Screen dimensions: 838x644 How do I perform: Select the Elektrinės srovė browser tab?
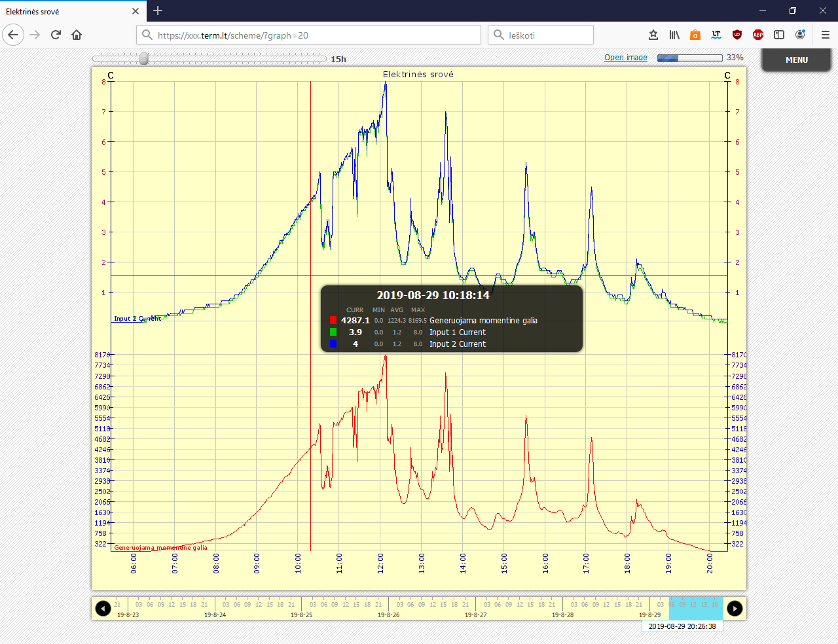tap(65, 11)
